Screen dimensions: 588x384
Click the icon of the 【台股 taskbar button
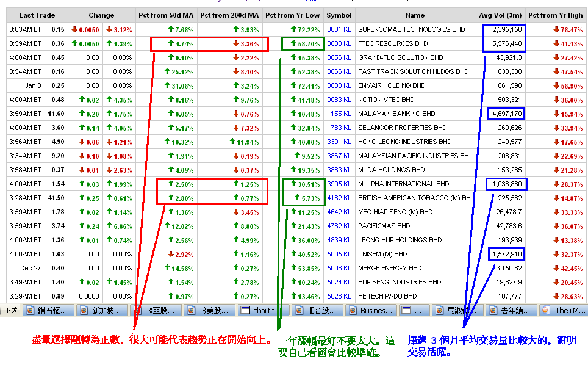click(298, 310)
